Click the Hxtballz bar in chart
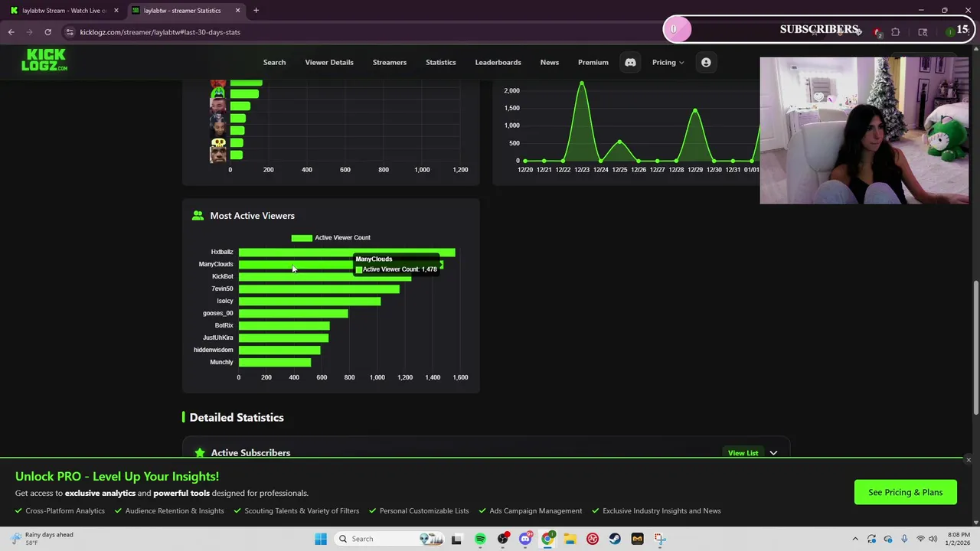 tap(347, 252)
